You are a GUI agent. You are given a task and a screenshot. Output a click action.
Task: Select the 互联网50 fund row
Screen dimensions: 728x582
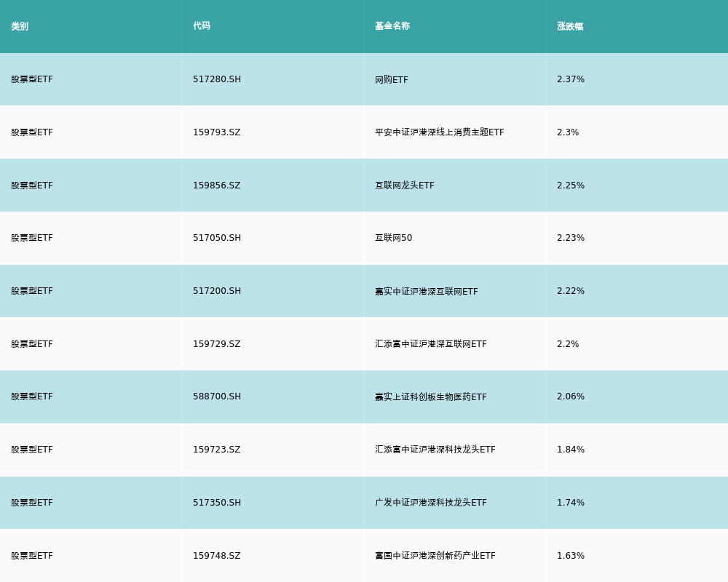tap(364, 238)
